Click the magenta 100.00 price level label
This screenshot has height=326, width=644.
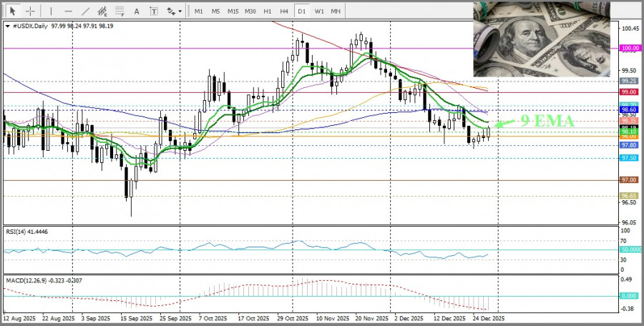pos(630,48)
